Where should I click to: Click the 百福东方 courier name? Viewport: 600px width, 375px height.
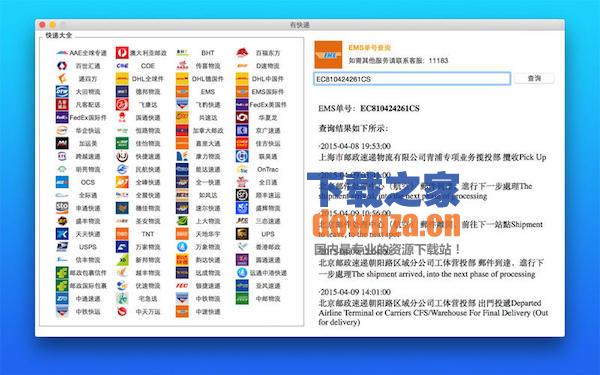tap(268, 53)
